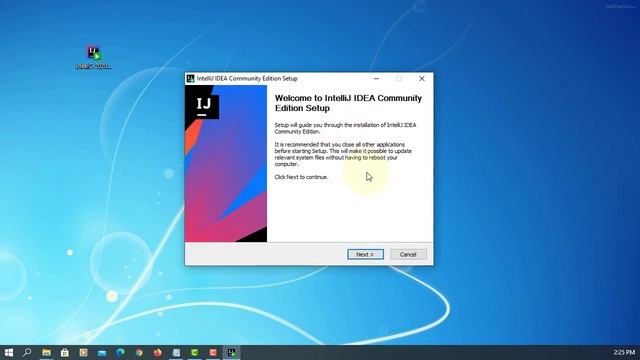Open the red app taskbar icon
Screen dimensions: 640x360
click(x=213, y=352)
